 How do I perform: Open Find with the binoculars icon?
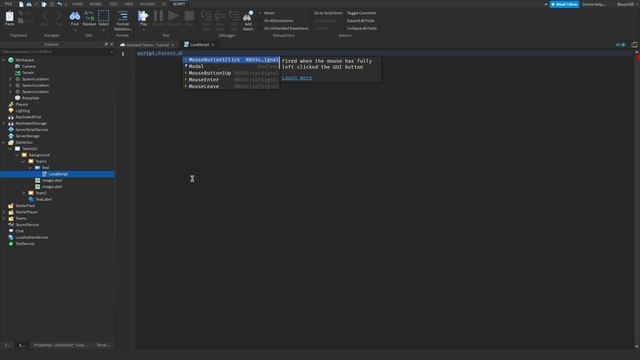coord(75,17)
